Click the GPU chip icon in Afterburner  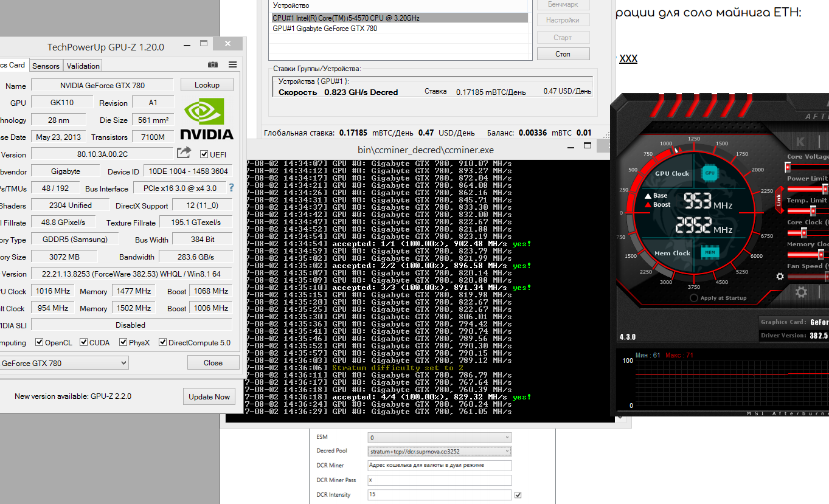pyautogui.click(x=709, y=173)
